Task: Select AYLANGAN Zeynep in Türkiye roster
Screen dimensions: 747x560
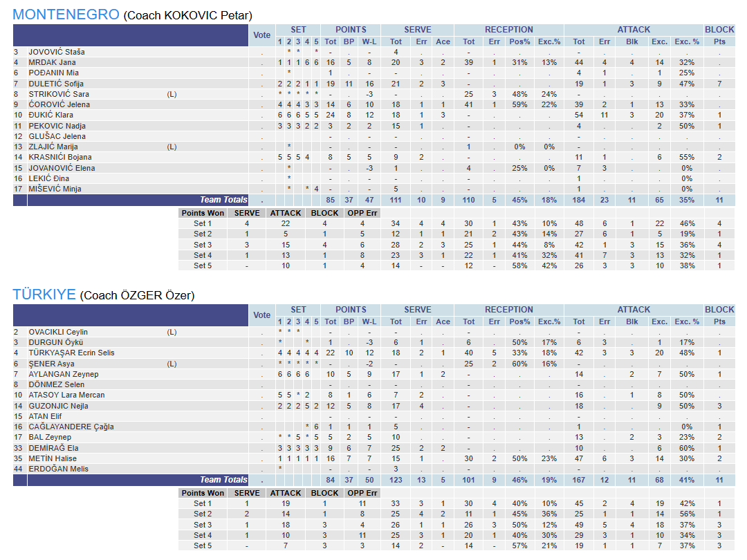Action: pos(63,374)
